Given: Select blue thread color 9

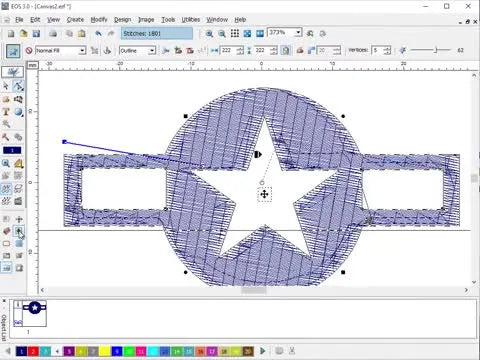Looking at the screenshot, I should coord(117,351).
